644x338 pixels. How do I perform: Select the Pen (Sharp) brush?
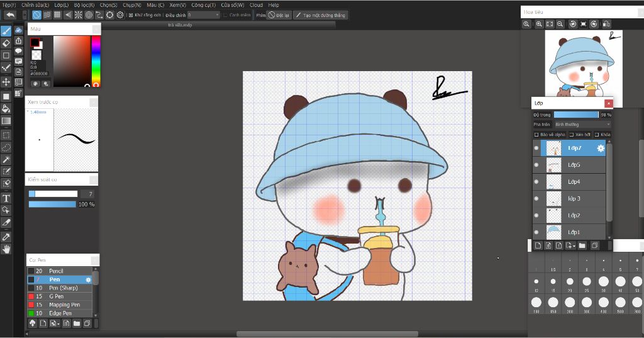(60, 288)
